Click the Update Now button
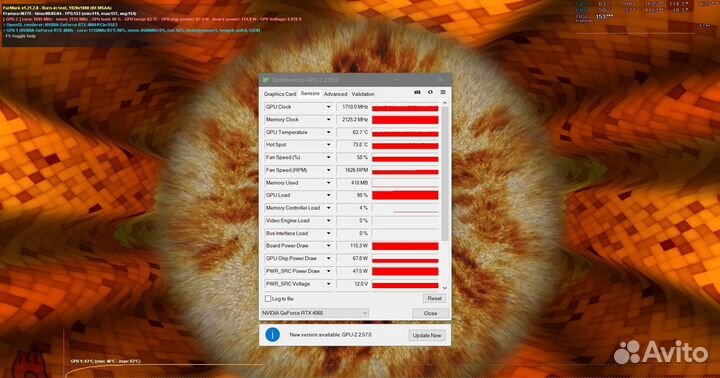This screenshot has width=720, height=378. point(427,335)
